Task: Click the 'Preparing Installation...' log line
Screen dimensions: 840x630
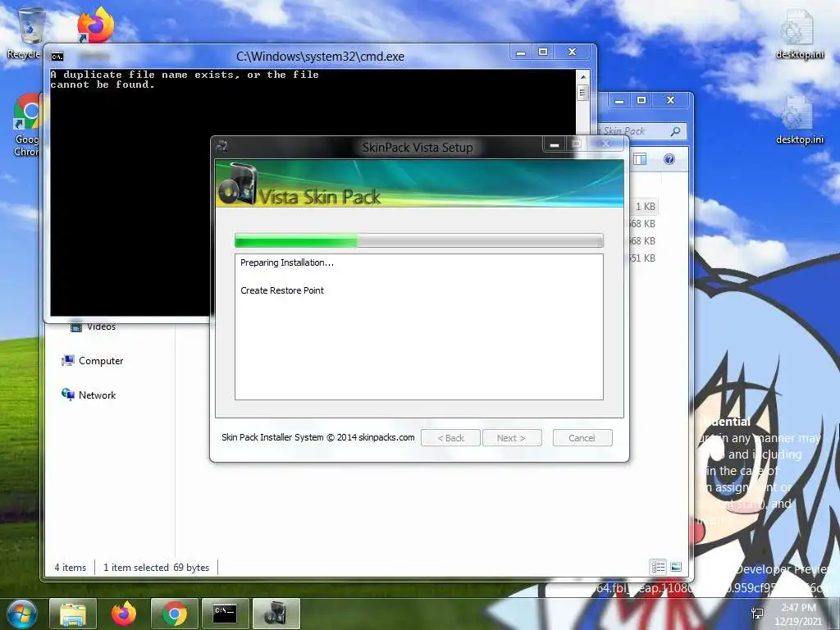Action: point(287,262)
